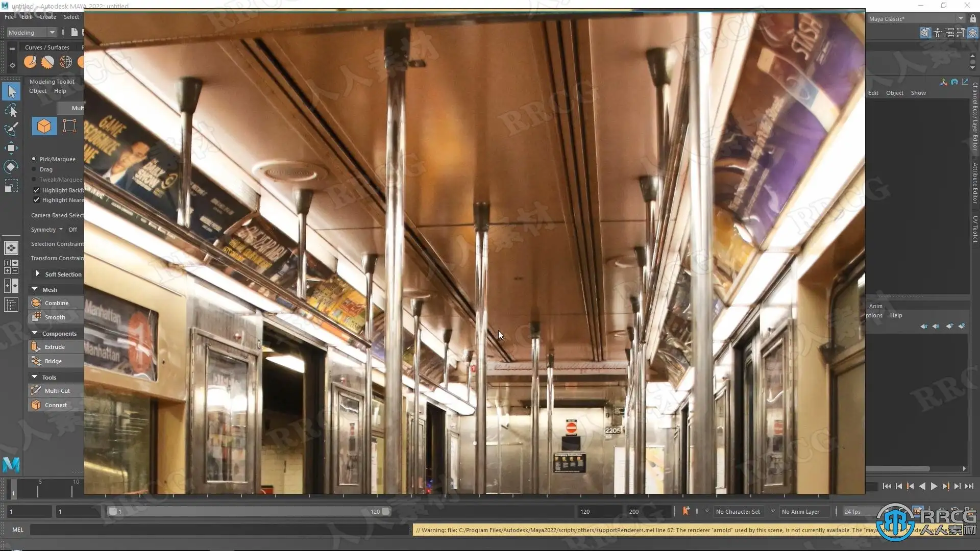Open the Modeling menu set dropdown
980x551 pixels.
[52, 33]
